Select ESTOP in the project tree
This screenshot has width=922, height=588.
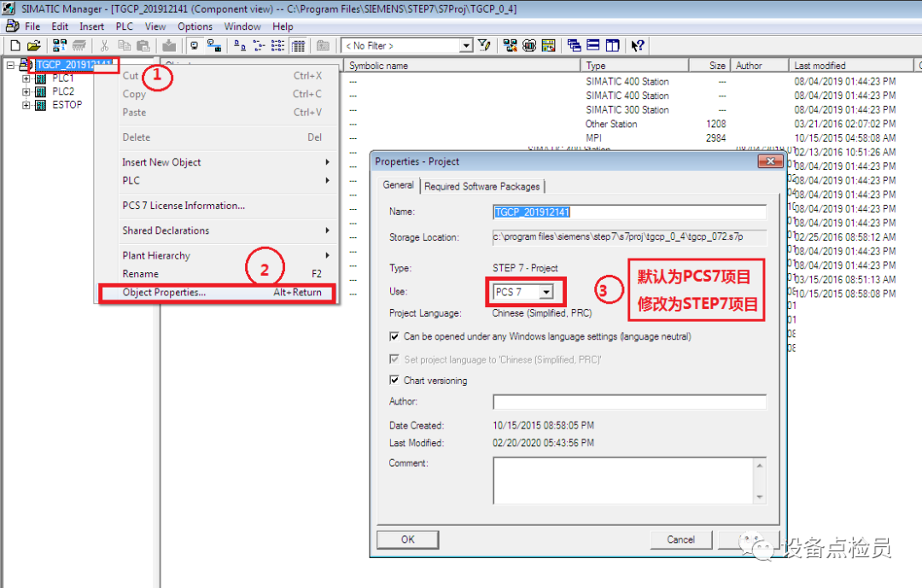(67, 105)
